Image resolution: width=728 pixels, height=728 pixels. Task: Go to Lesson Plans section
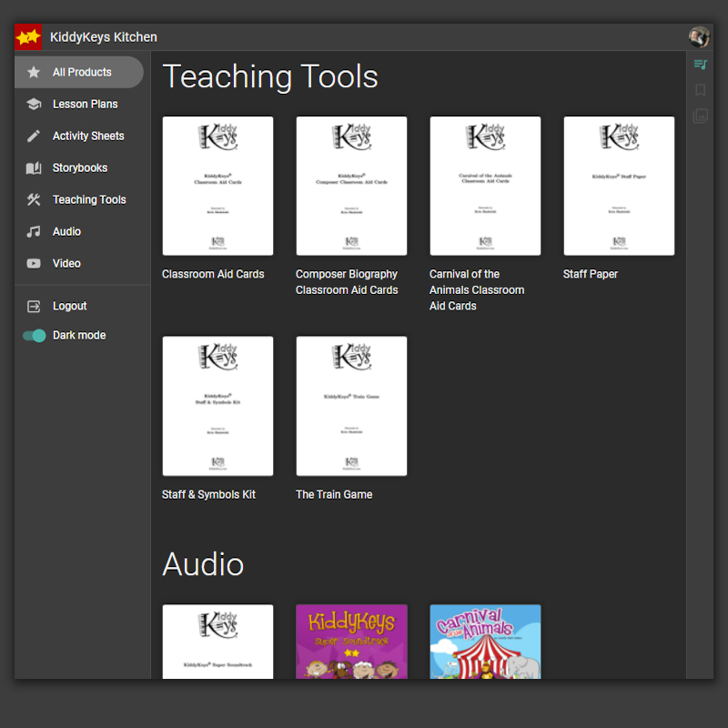tap(79, 104)
